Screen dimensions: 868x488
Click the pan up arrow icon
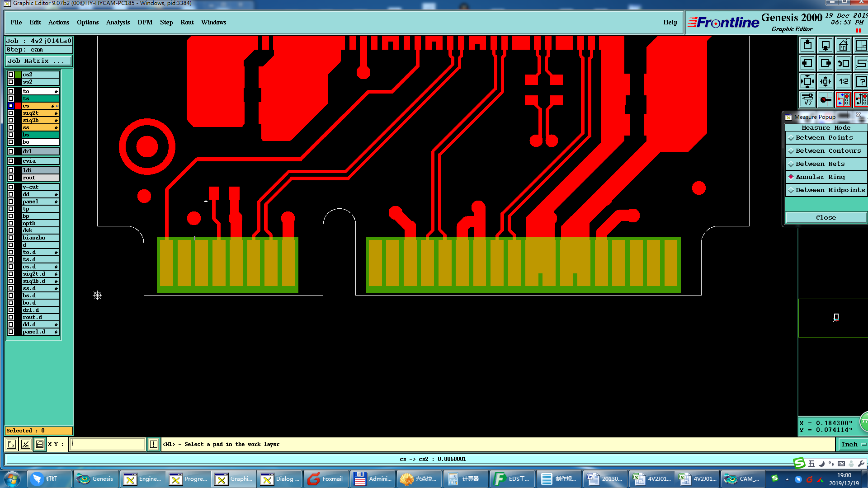[x=807, y=45]
